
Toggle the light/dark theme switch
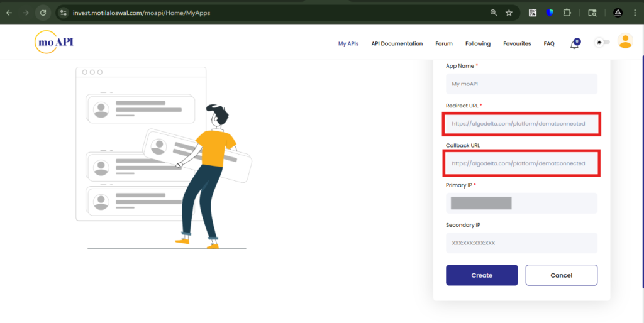(602, 42)
